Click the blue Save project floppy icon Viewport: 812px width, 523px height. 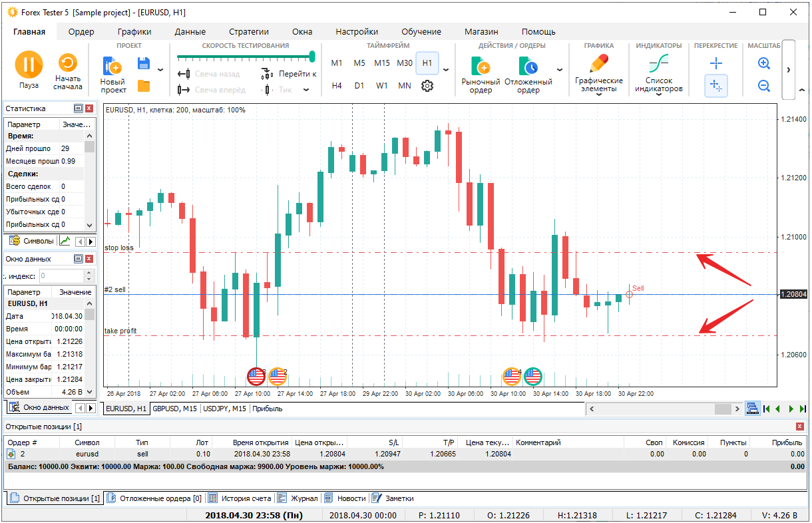143,63
